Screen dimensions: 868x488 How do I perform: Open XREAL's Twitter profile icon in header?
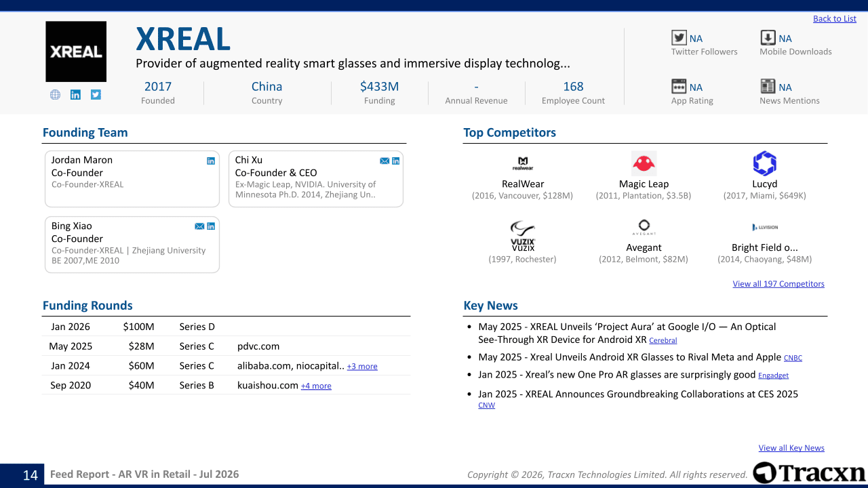(x=96, y=95)
